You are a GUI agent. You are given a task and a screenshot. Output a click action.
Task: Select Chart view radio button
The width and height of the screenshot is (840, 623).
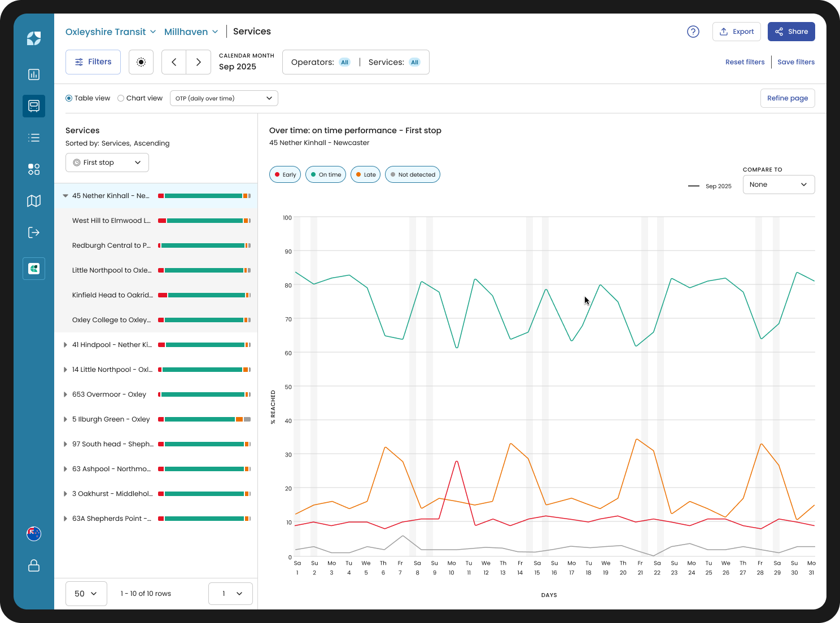pos(121,98)
